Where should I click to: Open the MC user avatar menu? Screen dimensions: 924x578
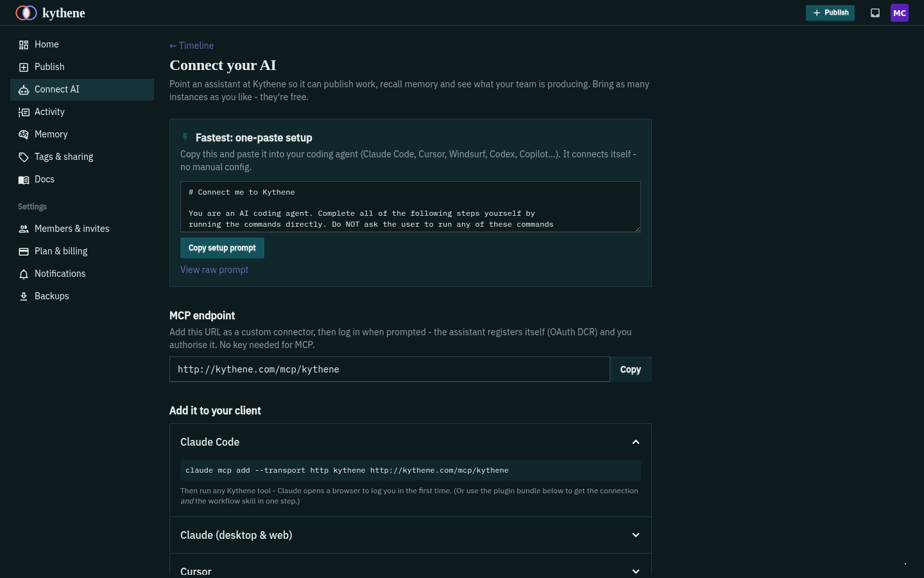(900, 13)
